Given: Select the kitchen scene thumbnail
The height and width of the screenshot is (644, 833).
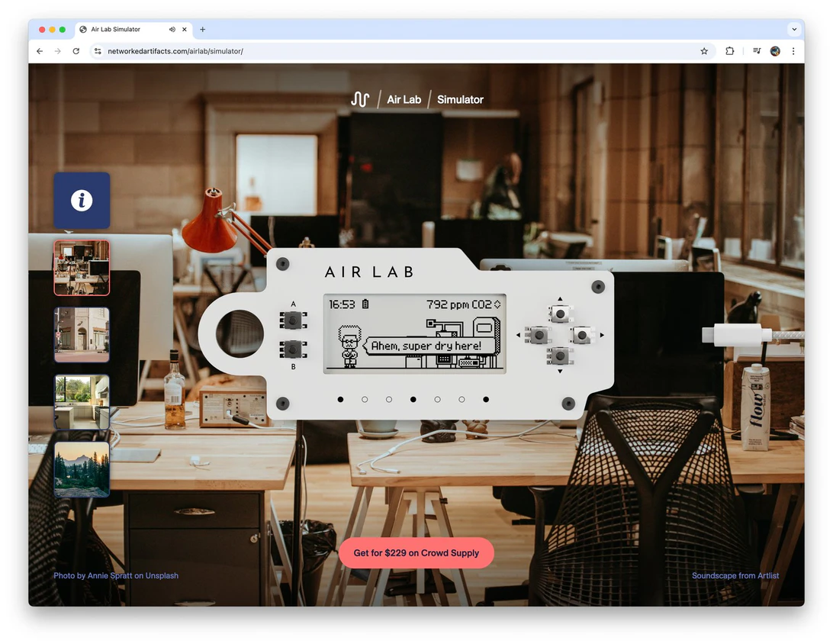Looking at the screenshot, I should click(82, 402).
